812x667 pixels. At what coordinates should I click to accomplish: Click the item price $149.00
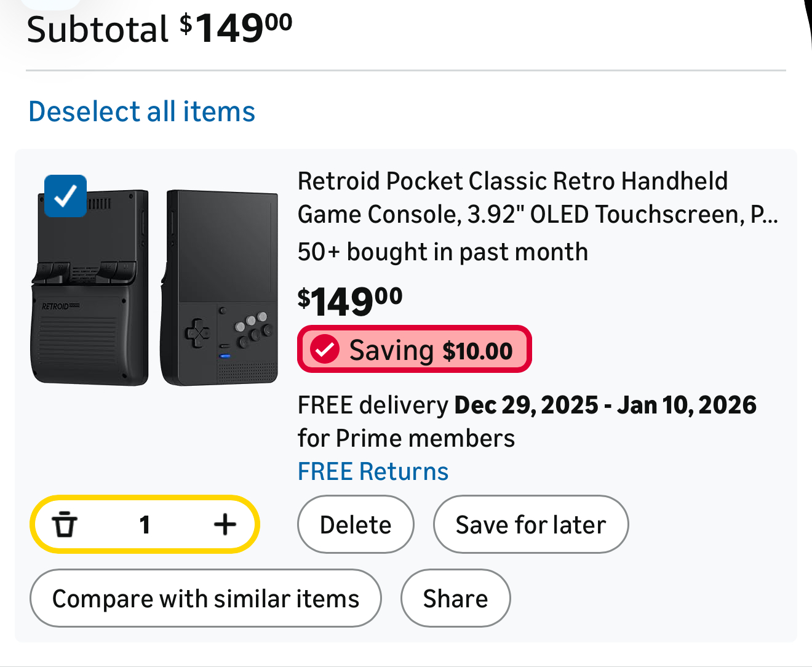pos(349,302)
